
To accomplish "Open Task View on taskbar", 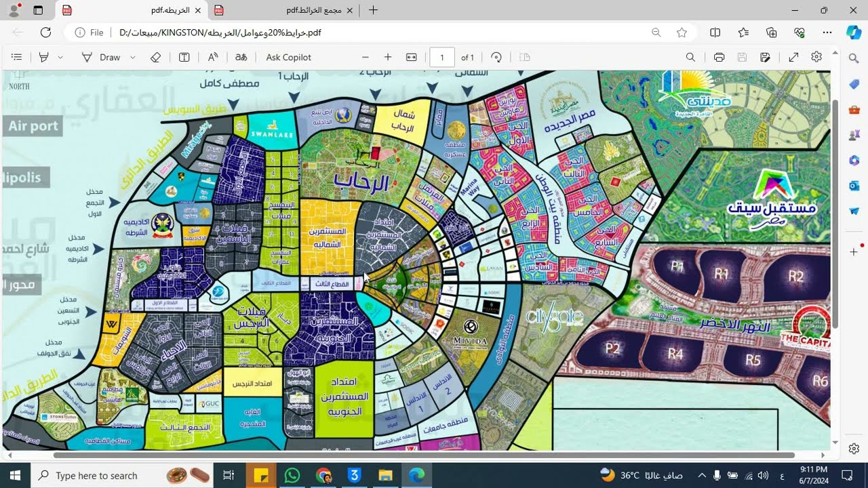I will (229, 475).
